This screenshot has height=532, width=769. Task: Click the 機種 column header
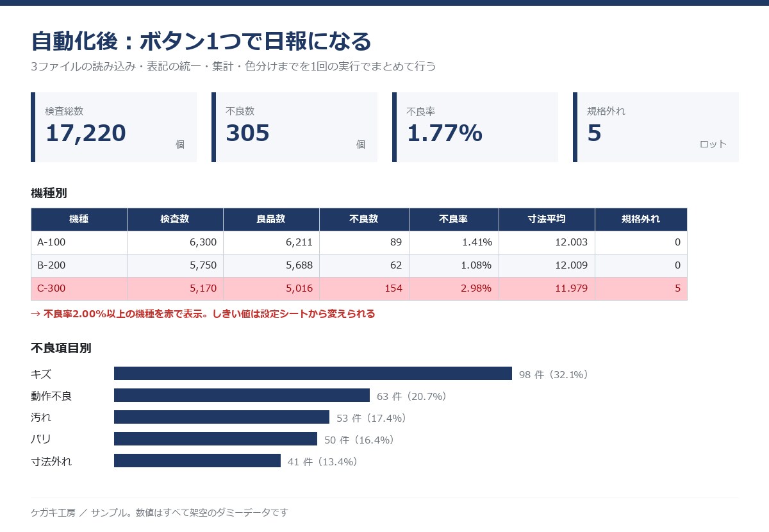coord(79,219)
